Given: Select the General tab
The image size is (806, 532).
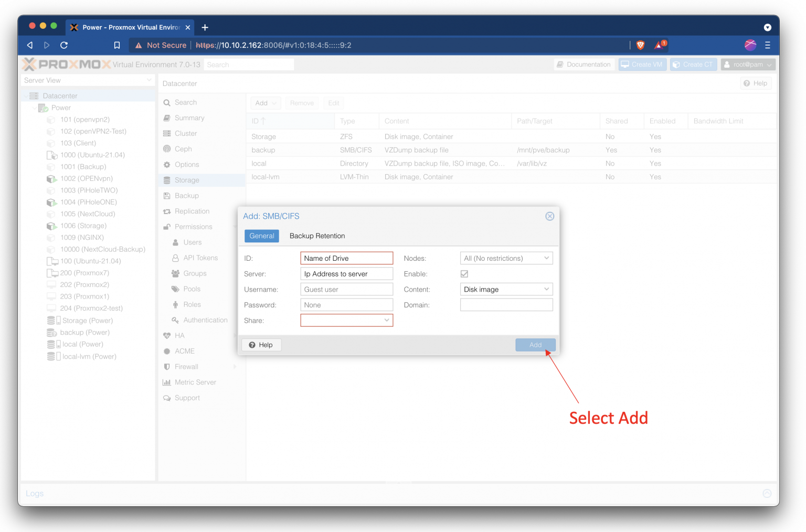Looking at the screenshot, I should coord(261,236).
